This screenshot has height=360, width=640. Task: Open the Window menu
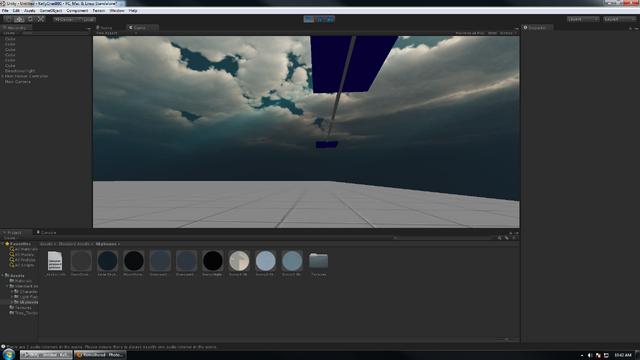tap(117, 11)
